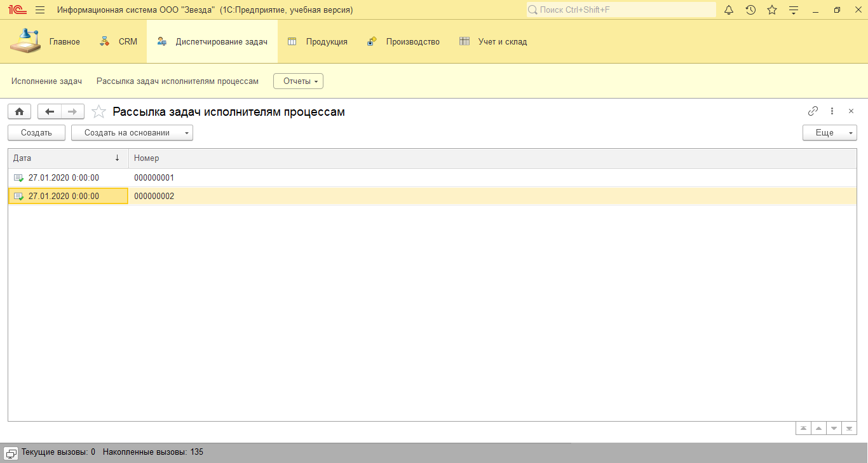
Task: Expand the Создать на основании dropdown
Action: [132, 133]
